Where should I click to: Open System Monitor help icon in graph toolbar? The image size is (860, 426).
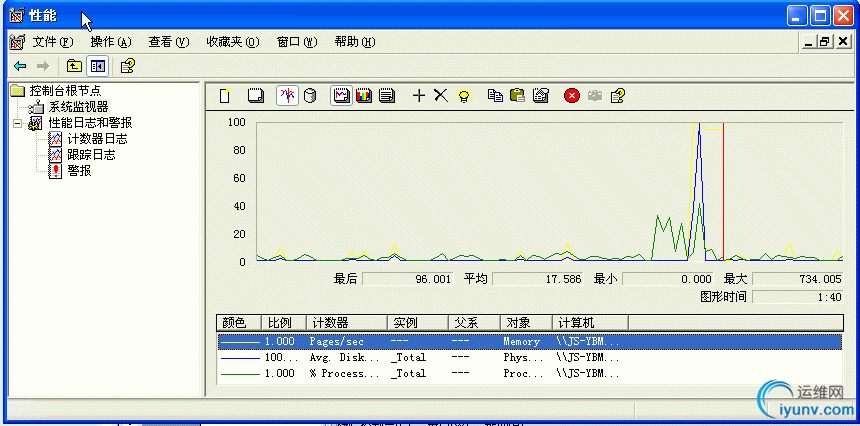click(618, 96)
